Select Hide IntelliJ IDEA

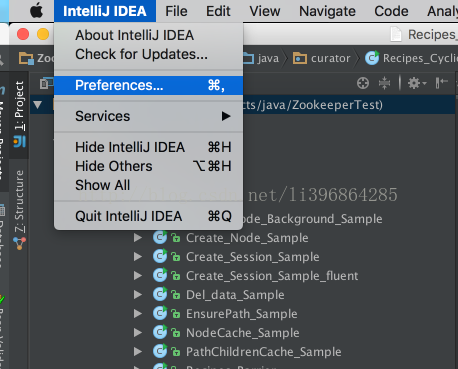pos(148,147)
